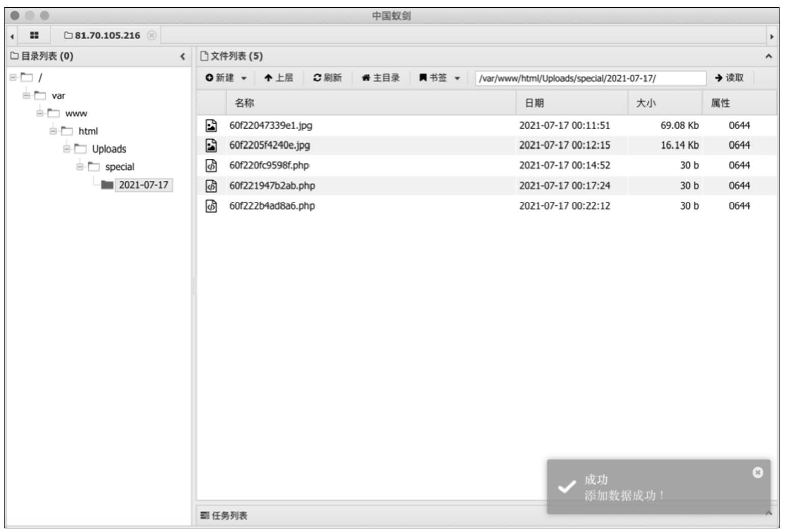The image size is (787, 532).
Task: Click date 2021-07-17 00:22:12
Action: 564,206
